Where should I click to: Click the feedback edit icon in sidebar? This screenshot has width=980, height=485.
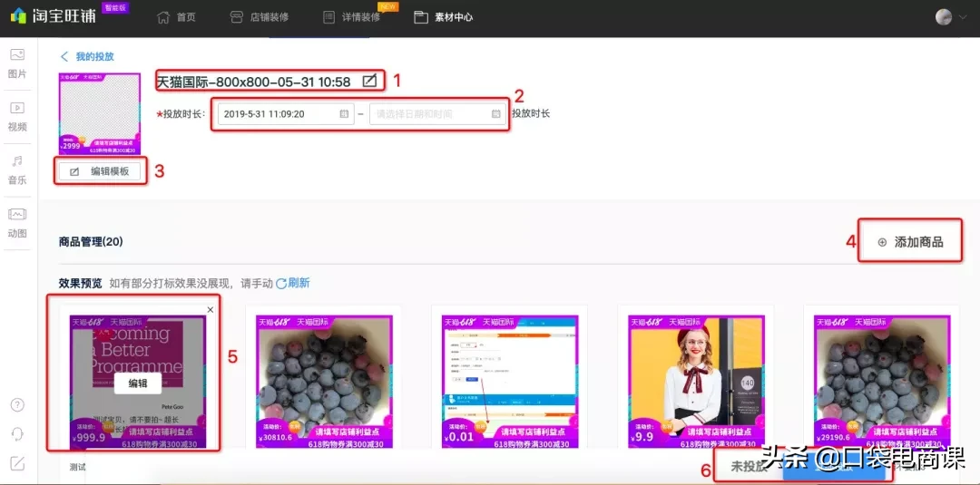pyautogui.click(x=17, y=464)
